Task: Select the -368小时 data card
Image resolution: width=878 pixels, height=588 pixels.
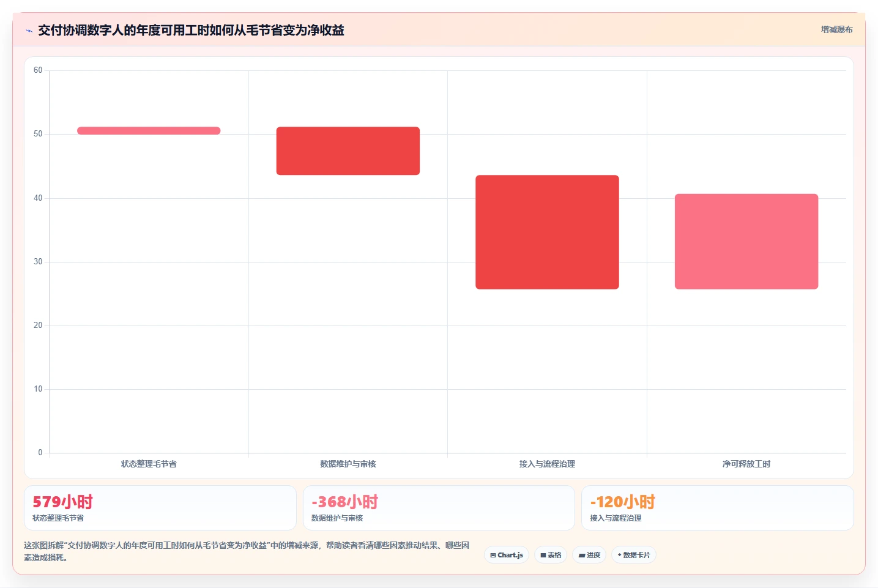Action: point(439,508)
